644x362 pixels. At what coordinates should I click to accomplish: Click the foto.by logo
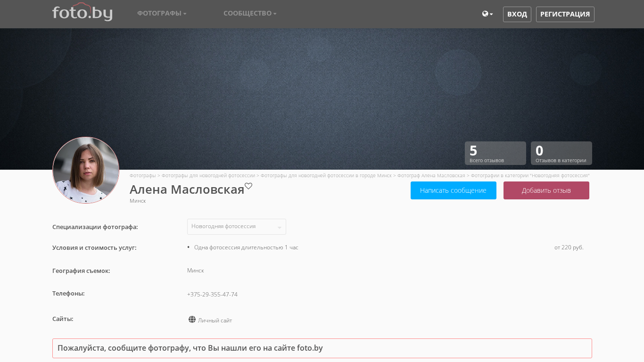(x=83, y=12)
